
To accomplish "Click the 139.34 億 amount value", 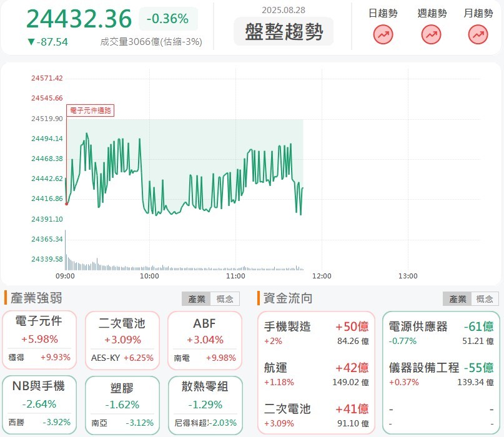I will 475,382.
